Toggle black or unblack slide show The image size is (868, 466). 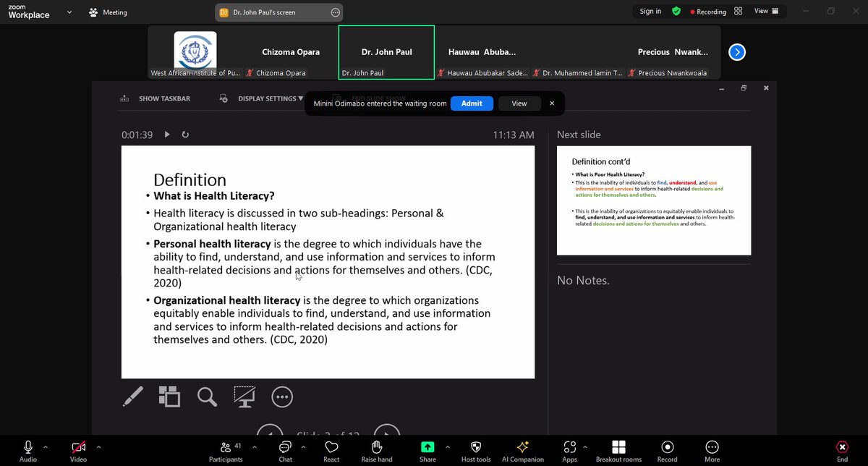[x=244, y=396]
